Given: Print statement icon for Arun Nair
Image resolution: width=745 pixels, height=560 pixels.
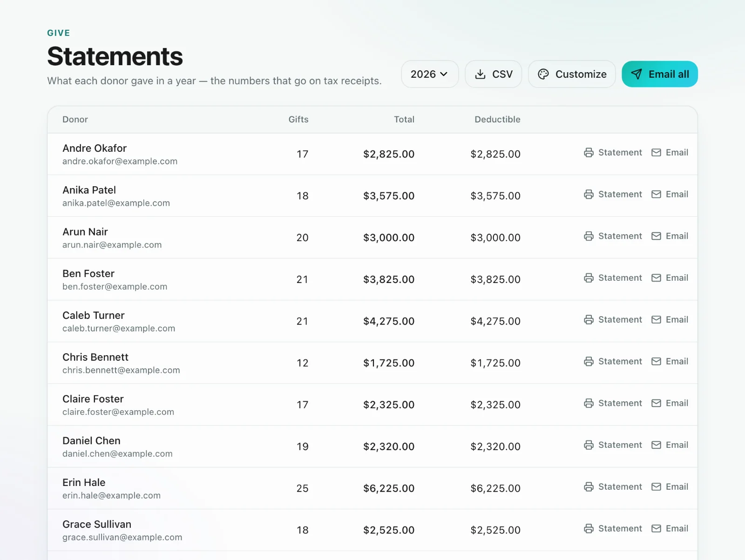Looking at the screenshot, I should [589, 236].
